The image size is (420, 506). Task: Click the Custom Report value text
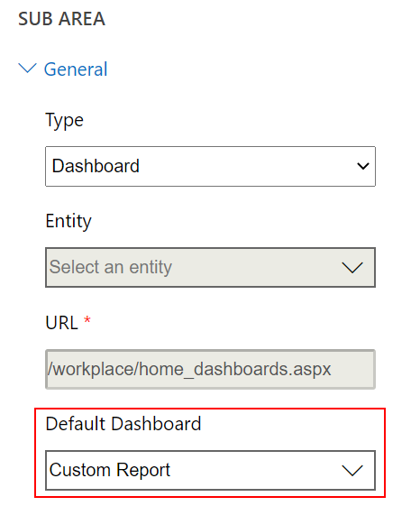pos(110,470)
